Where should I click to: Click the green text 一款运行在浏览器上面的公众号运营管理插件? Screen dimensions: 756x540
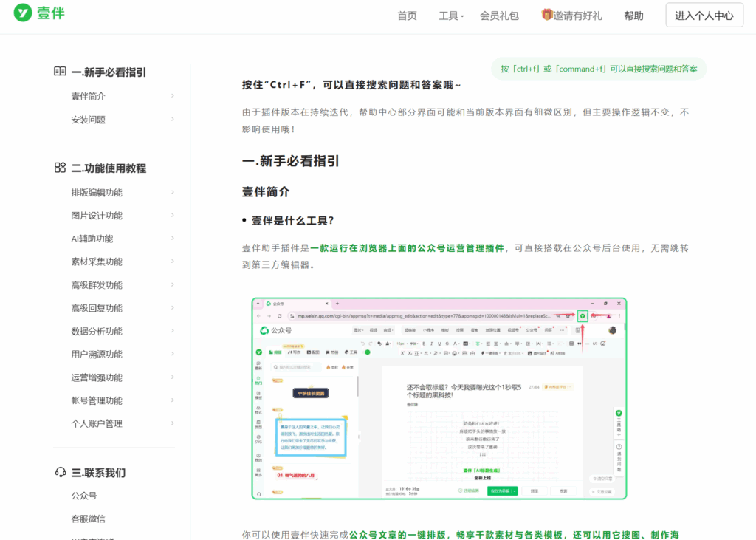[407, 248]
